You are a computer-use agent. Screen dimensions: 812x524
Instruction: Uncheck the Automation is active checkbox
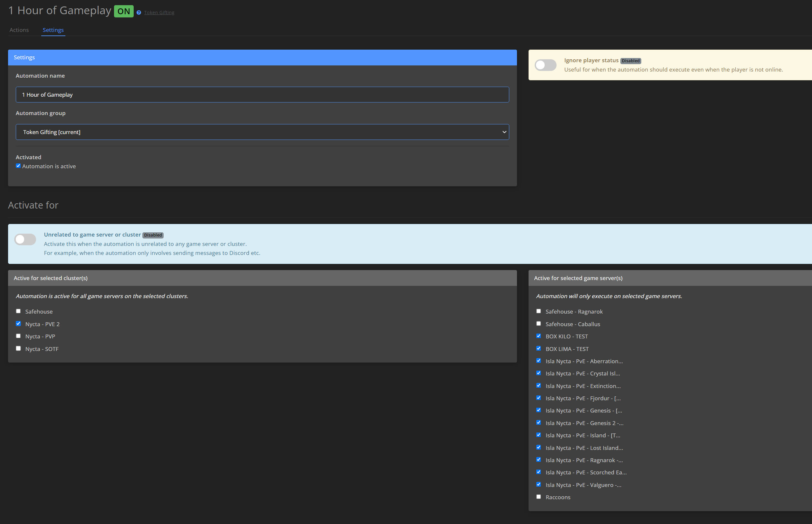point(18,166)
